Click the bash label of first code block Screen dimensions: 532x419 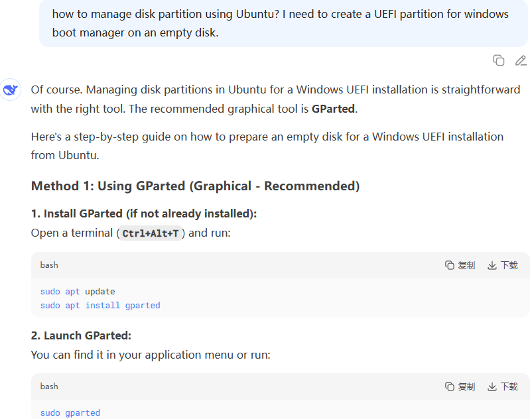point(49,265)
